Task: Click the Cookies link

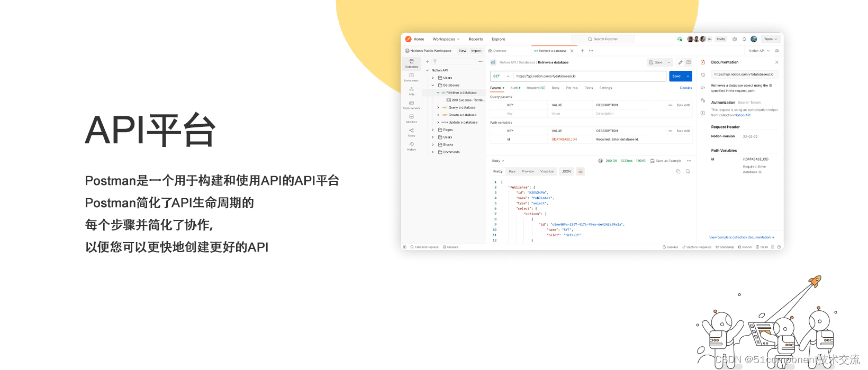Action: point(686,88)
